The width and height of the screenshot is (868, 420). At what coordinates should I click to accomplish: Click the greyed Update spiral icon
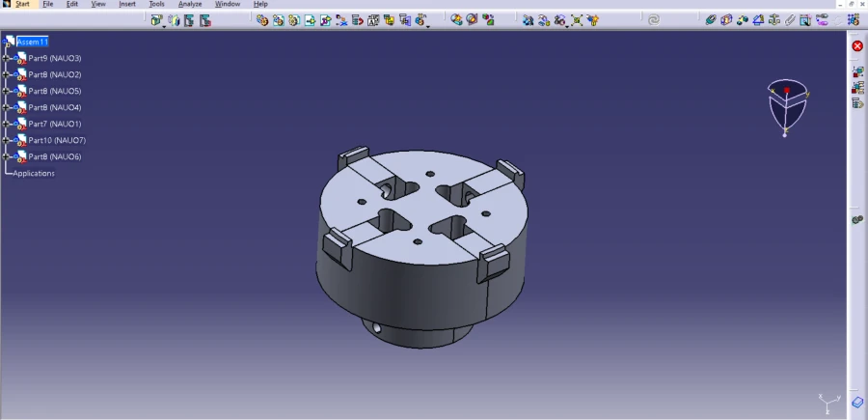click(654, 20)
